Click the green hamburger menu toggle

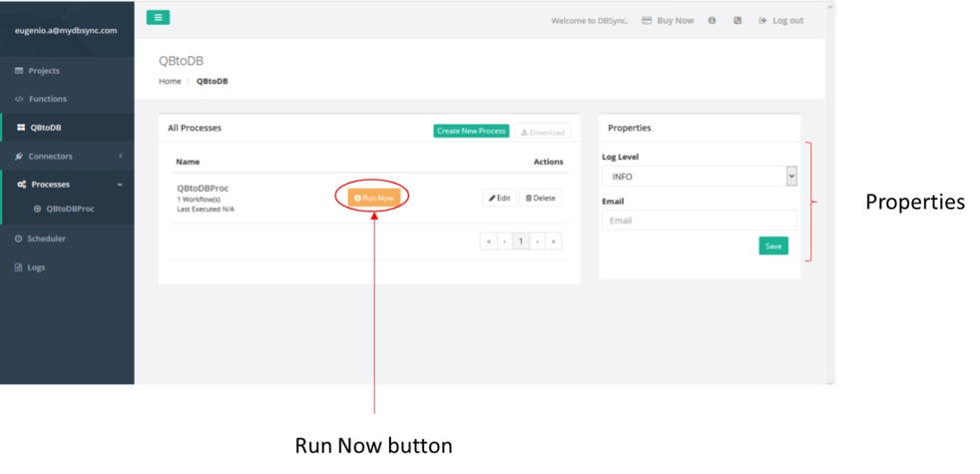coord(158,17)
